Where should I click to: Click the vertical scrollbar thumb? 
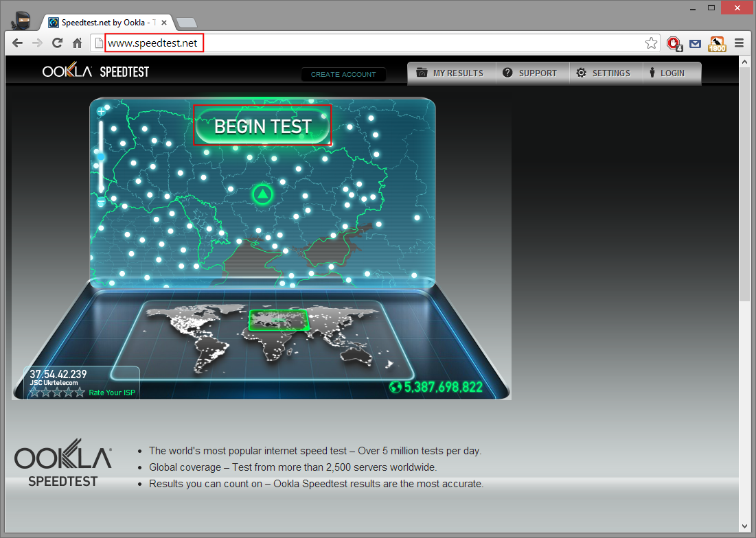point(744,185)
